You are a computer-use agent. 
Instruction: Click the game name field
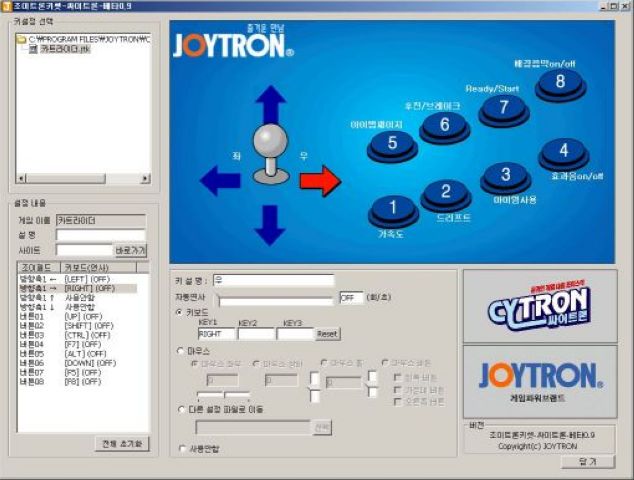click(101, 220)
